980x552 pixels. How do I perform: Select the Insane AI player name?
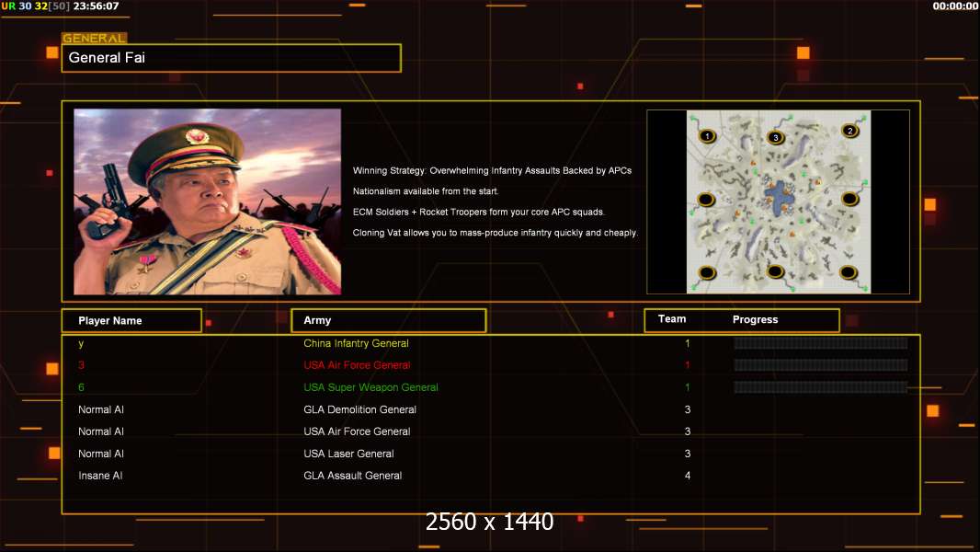coord(100,476)
